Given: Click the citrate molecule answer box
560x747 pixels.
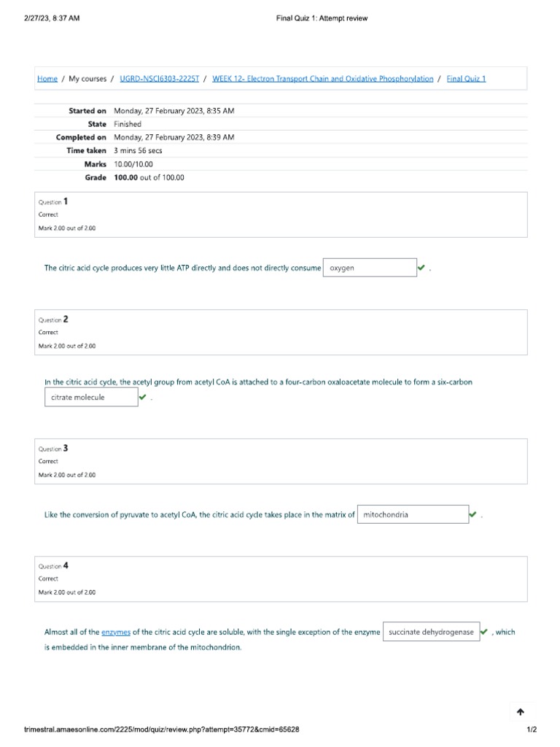Looking at the screenshot, I should (90, 397).
